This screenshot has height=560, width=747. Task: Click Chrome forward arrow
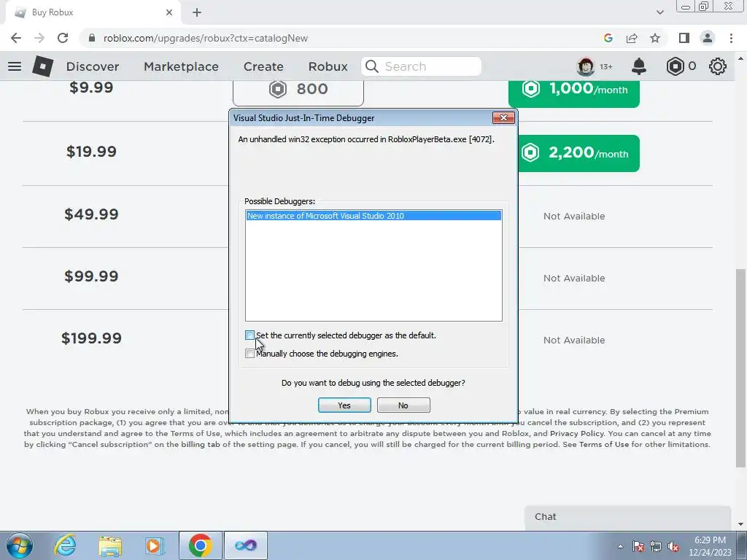[39, 38]
